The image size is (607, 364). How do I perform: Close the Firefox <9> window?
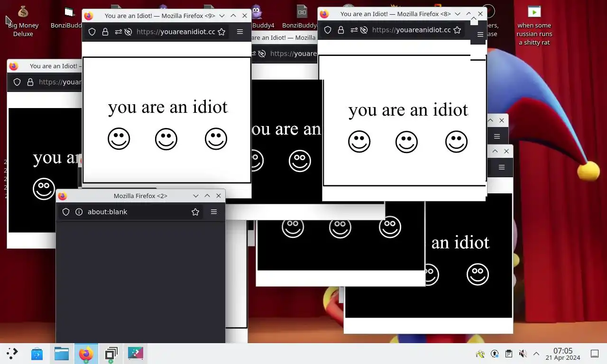pyautogui.click(x=245, y=16)
